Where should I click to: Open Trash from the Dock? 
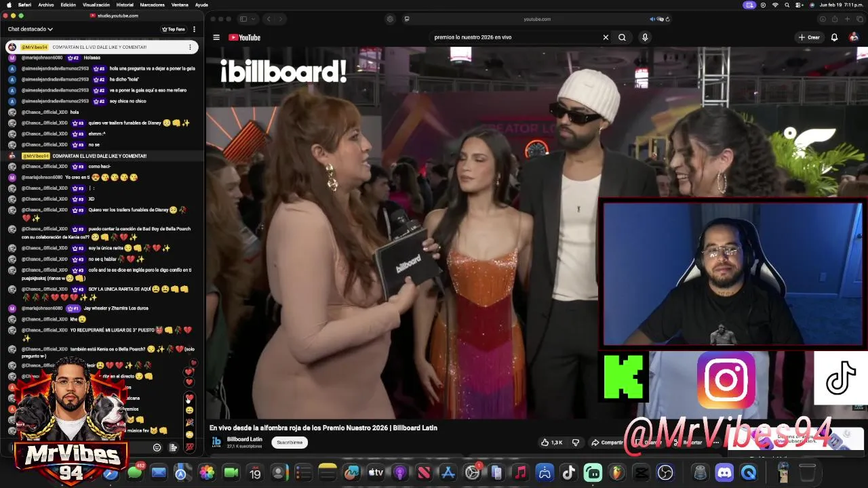click(x=807, y=472)
